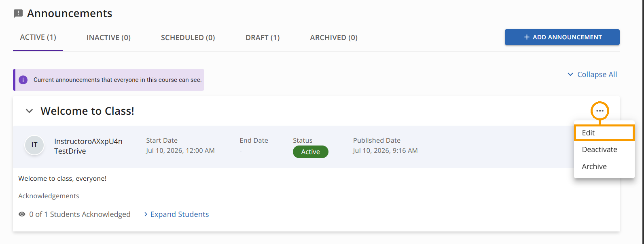This screenshot has width=644, height=244.
Task: Click the Collapse All chevron
Action: pos(570,75)
